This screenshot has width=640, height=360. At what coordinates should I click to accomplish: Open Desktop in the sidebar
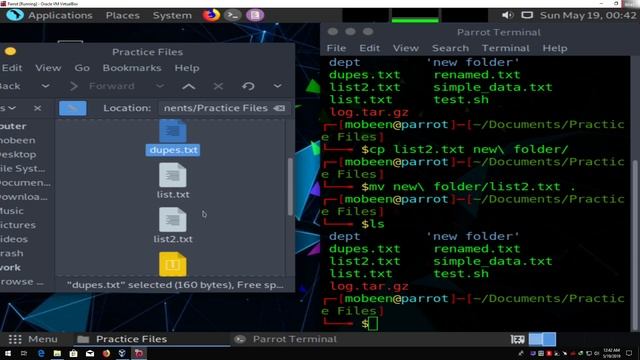[x=18, y=155]
